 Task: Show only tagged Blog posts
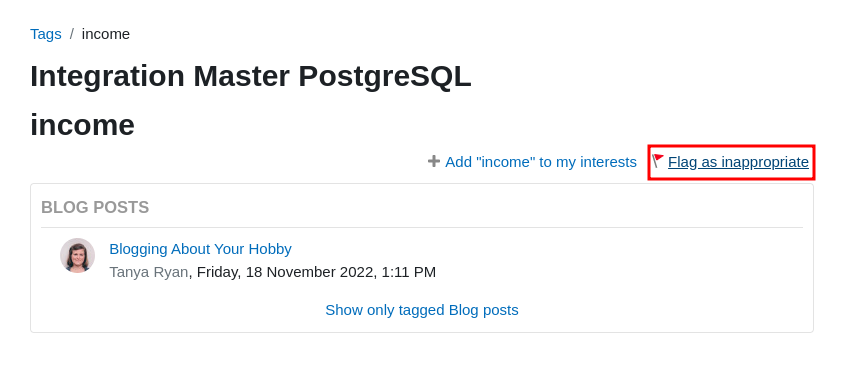[x=422, y=310]
